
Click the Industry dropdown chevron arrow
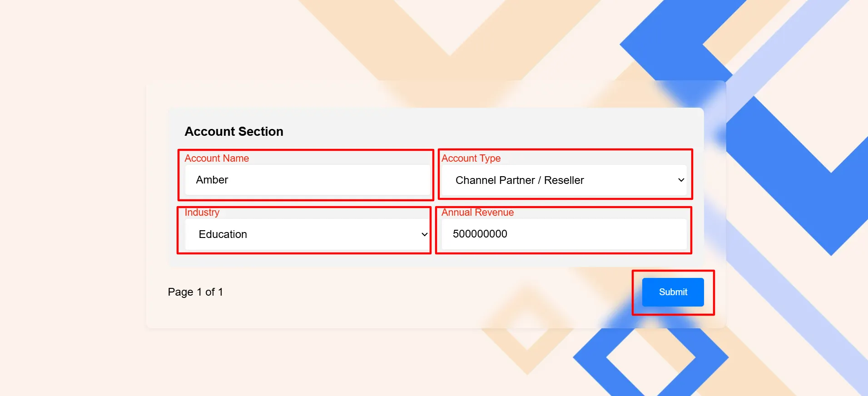coord(424,234)
